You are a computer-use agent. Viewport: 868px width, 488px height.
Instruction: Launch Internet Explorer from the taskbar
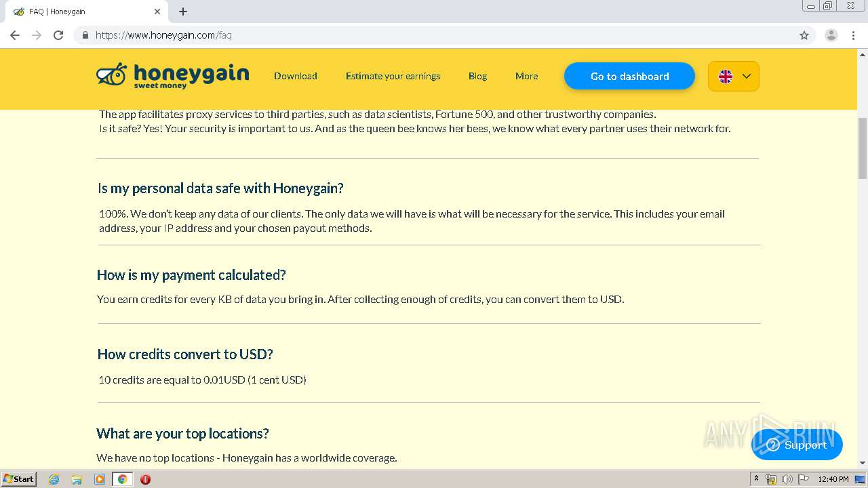(54, 479)
